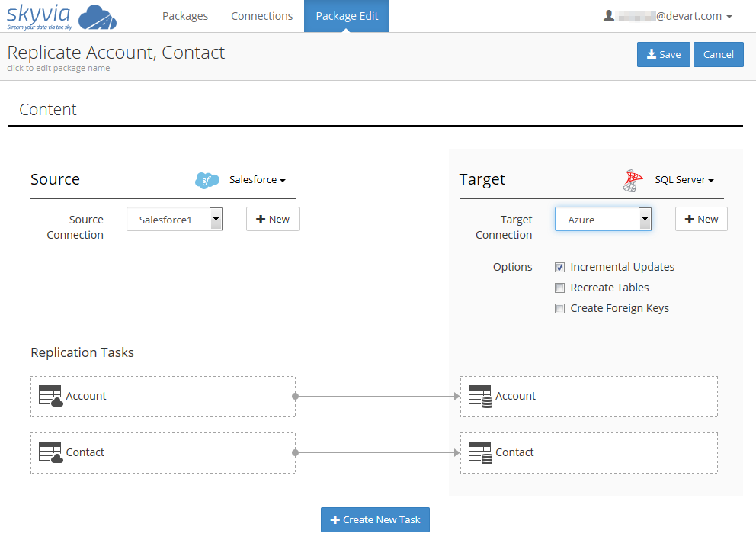Go to the Packages tab
The image size is (756, 540).
(185, 16)
